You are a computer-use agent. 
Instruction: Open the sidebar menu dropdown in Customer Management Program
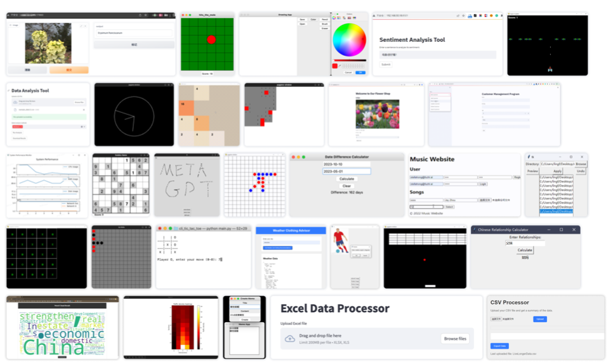click(440, 94)
